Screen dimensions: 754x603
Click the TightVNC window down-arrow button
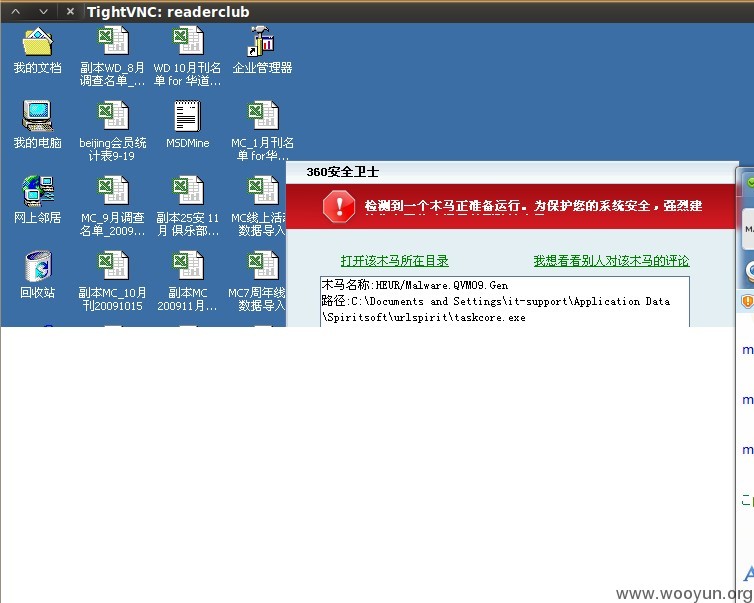click(43, 12)
